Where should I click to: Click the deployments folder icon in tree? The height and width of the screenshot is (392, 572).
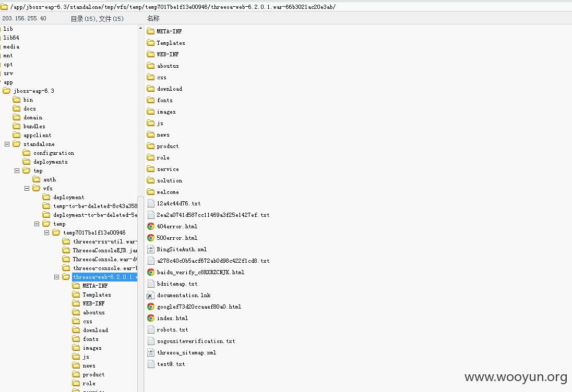click(x=26, y=162)
